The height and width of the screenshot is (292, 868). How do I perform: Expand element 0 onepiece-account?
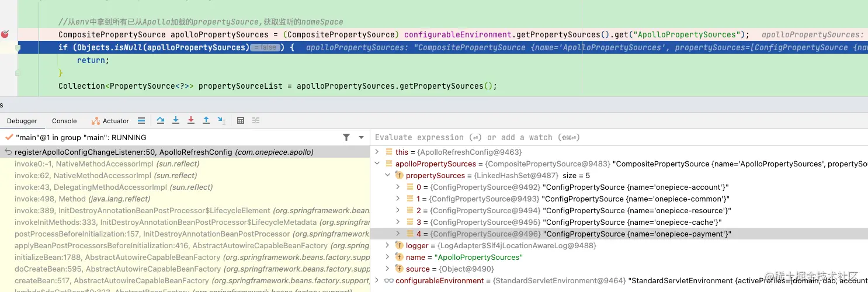tap(398, 187)
